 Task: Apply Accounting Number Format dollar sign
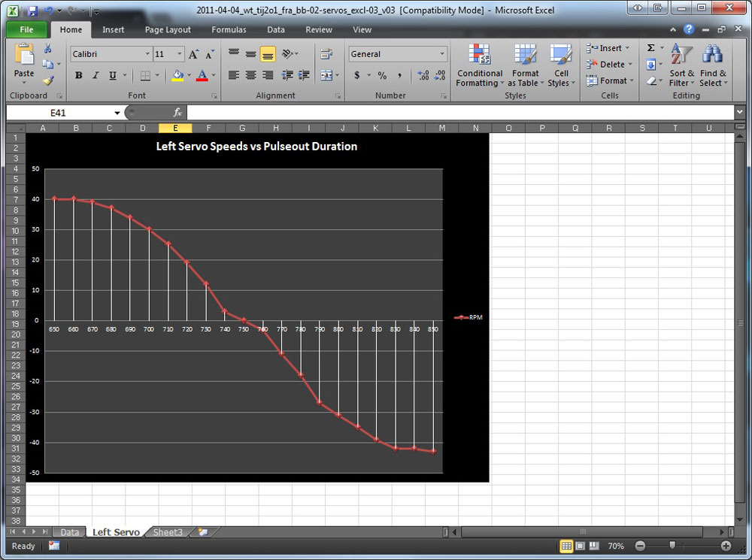[356, 75]
